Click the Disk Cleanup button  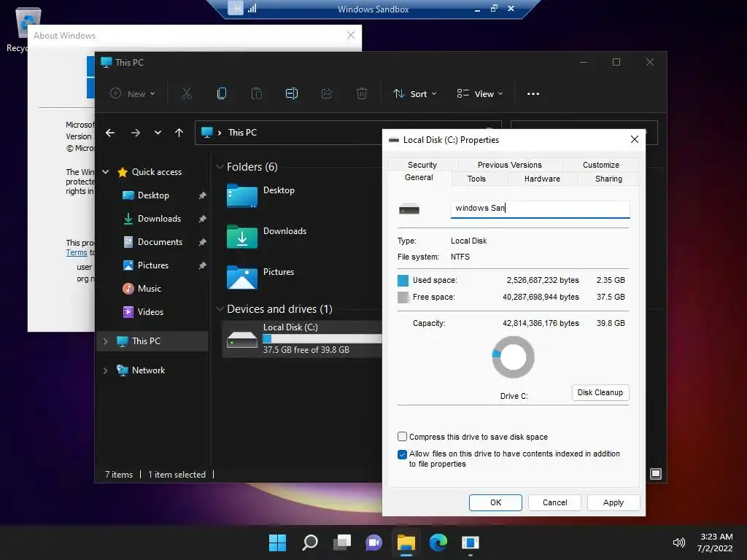tap(600, 392)
